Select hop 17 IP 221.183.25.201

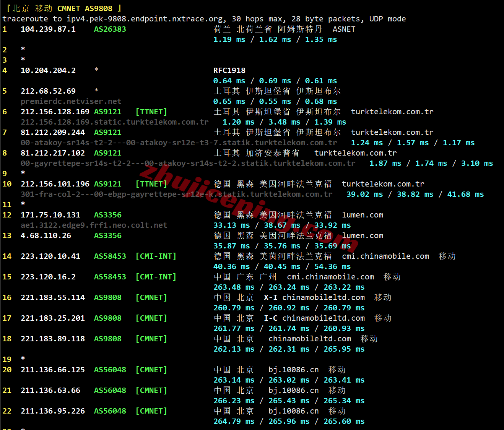pos(53,318)
